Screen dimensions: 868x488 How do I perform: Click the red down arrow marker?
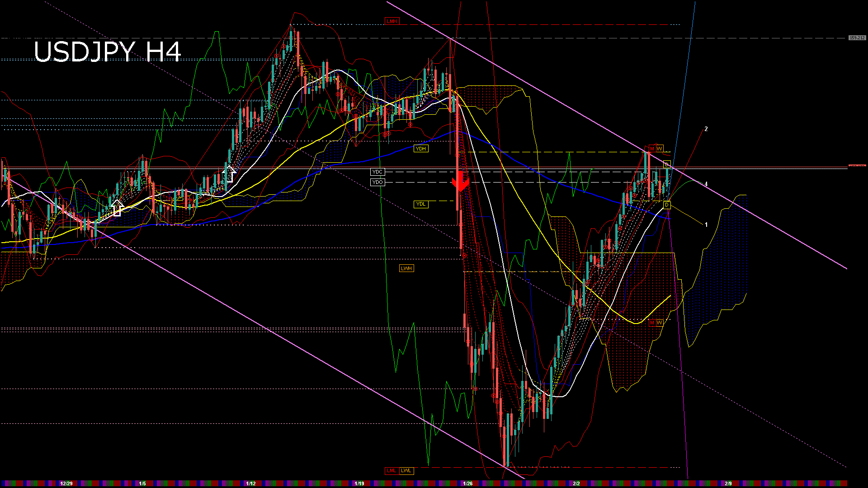click(x=461, y=183)
